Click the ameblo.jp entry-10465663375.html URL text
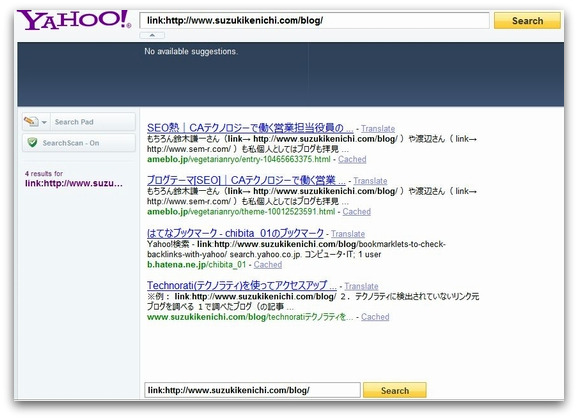 238,159
